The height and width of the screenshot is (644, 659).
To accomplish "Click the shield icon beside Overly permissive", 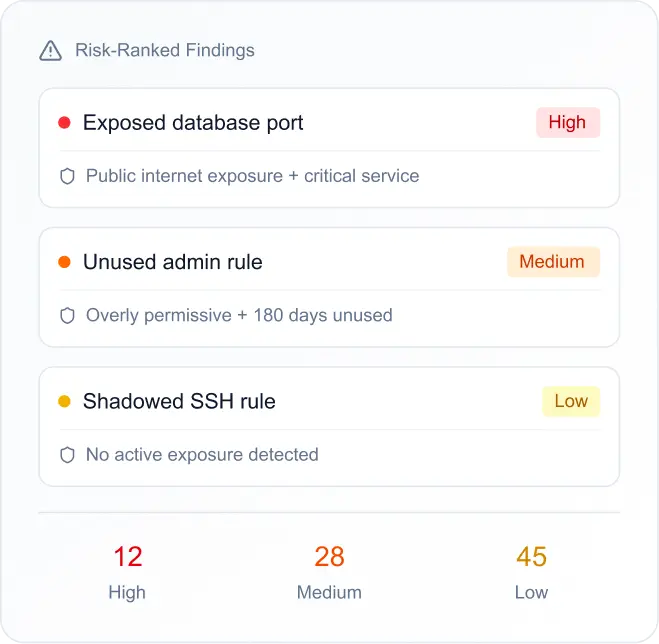I will 68,315.
